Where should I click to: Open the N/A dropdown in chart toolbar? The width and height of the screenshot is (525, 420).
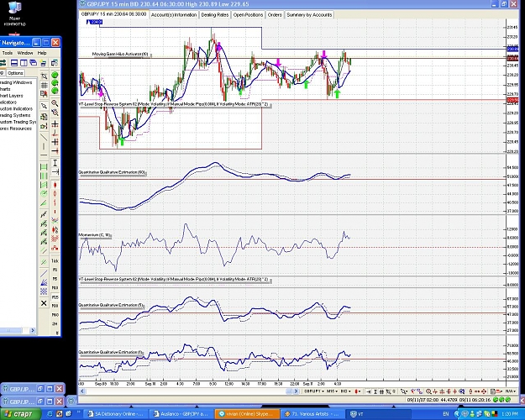[510, 391]
